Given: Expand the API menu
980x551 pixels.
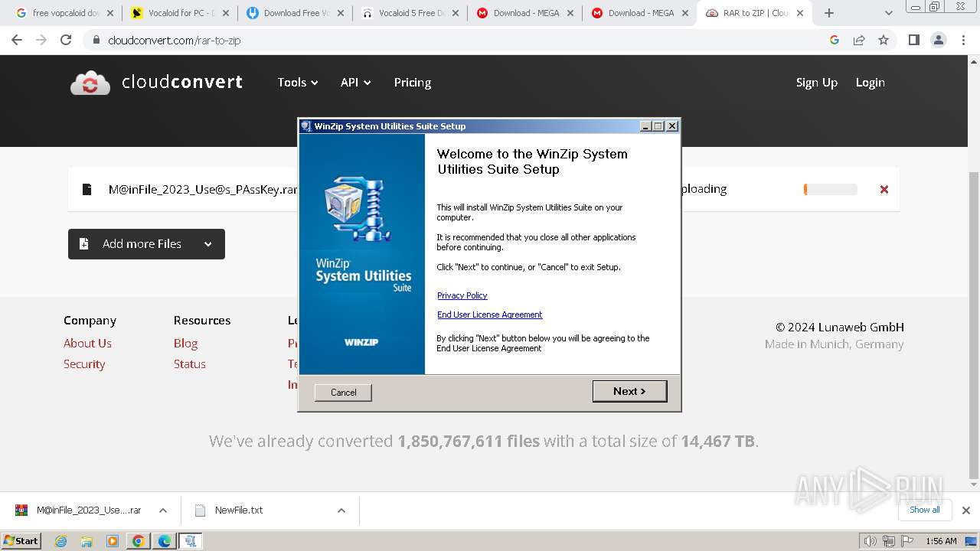Looking at the screenshot, I should click(x=355, y=83).
